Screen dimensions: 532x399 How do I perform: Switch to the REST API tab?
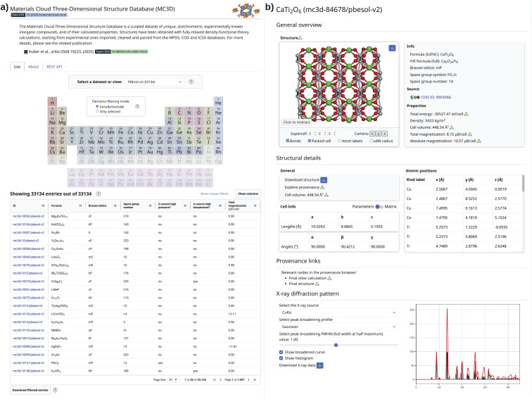coord(54,67)
